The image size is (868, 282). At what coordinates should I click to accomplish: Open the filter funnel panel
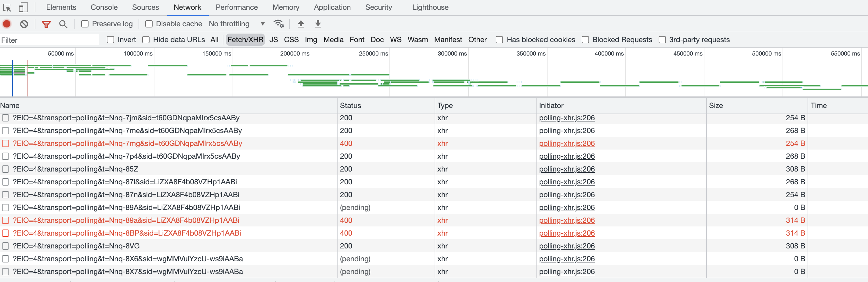46,23
